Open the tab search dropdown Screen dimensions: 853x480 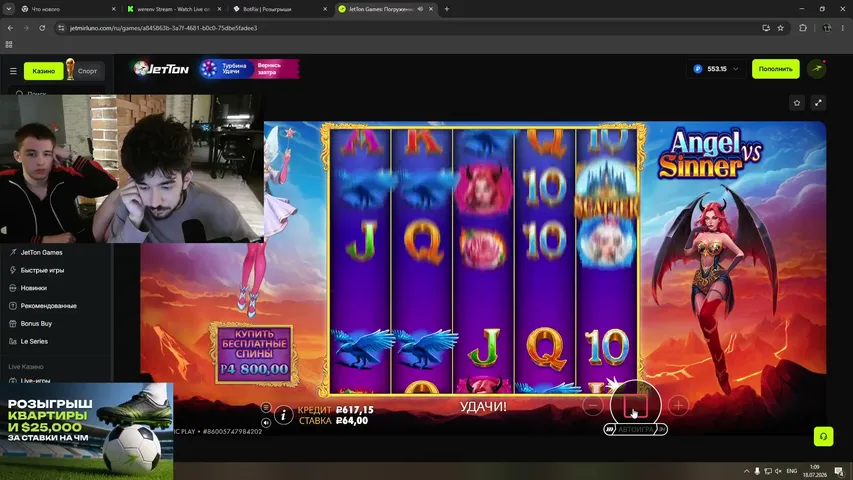(x=9, y=9)
